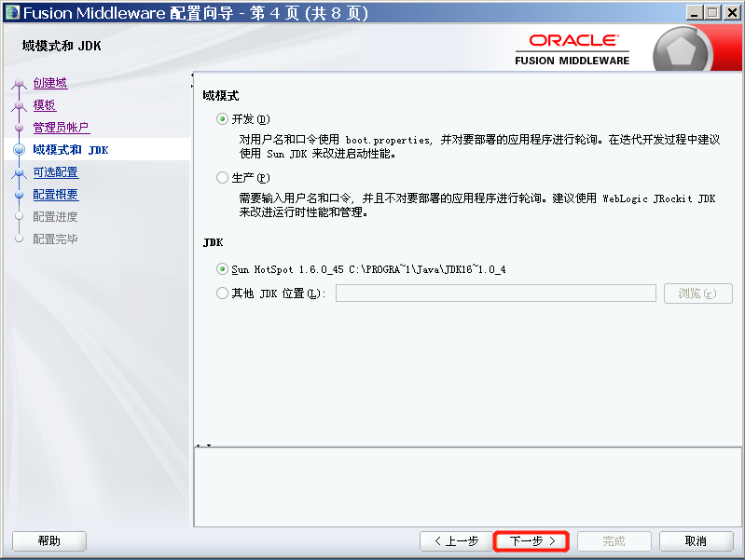Click the 配置完毕 step marker icon

[19, 239]
